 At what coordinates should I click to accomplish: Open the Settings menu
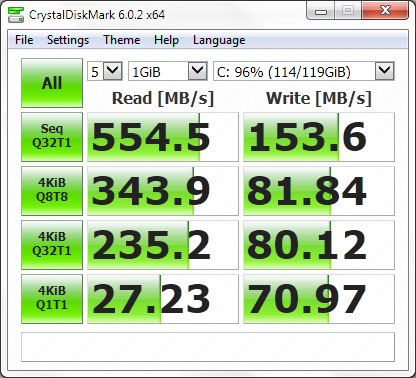[x=68, y=40]
